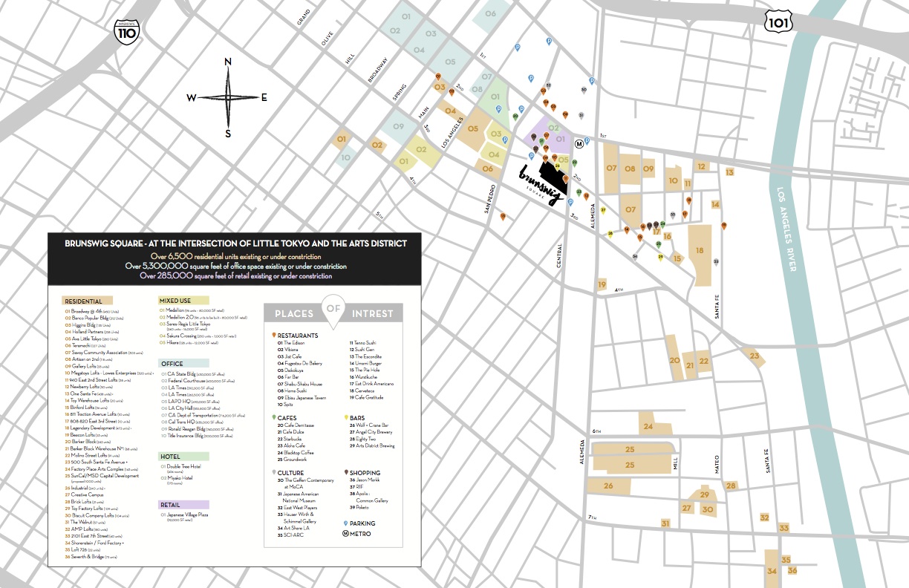909x588 pixels.
Task: Click the orange Restaurants pin in legend
Action: pos(274,335)
